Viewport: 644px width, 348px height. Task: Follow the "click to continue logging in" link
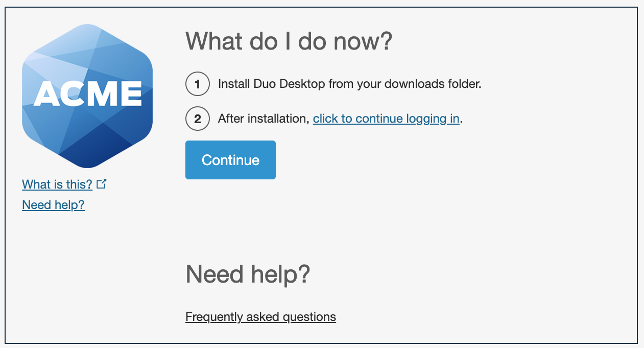pos(385,118)
